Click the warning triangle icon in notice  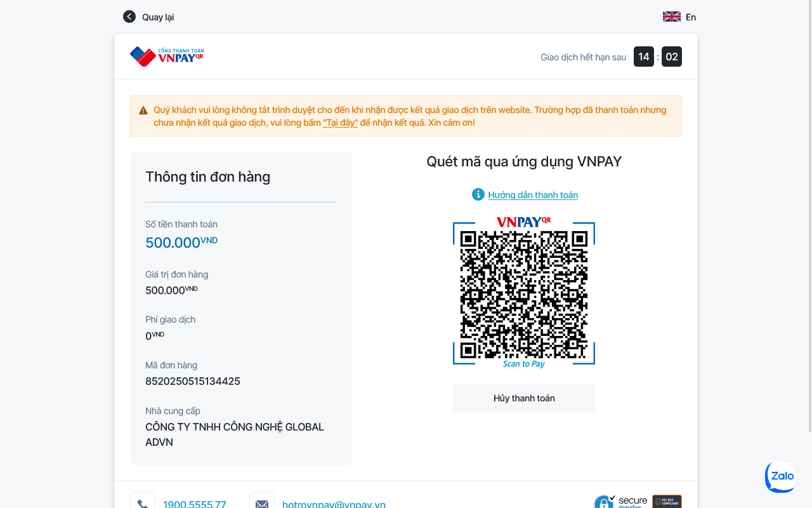tap(143, 110)
